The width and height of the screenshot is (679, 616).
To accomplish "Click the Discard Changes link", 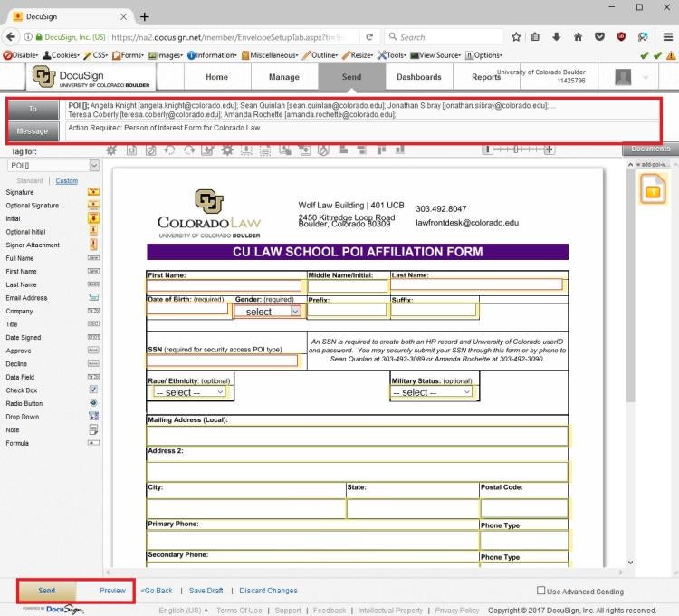I will point(268,591).
